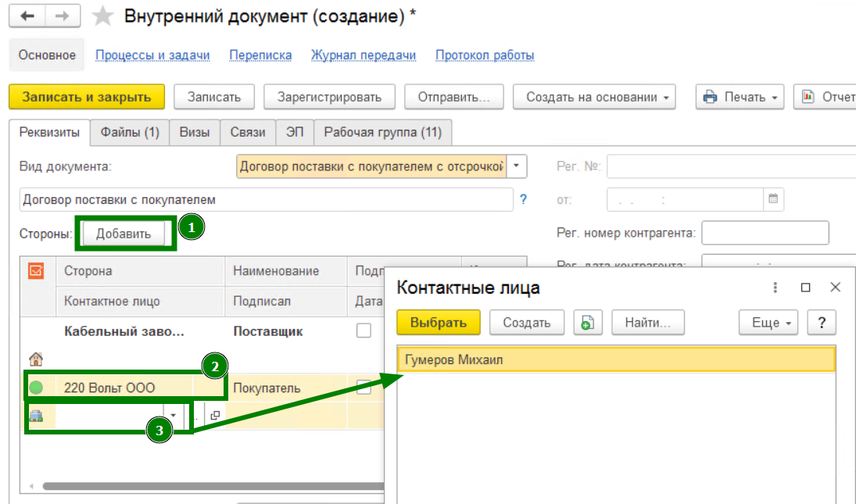856x504 pixels.
Task: Close the Контактные лица window
Action: coord(835,287)
